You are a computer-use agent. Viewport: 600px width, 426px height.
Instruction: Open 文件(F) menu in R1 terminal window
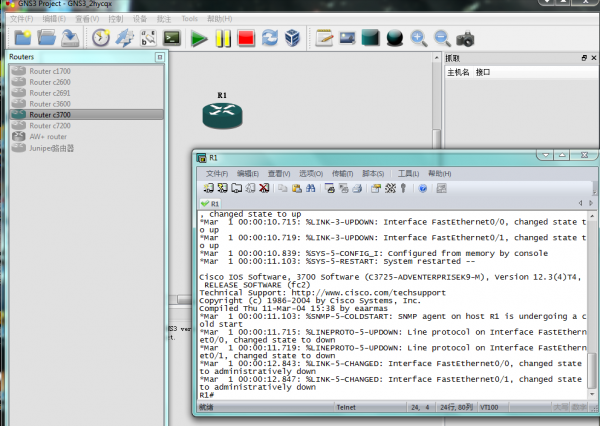pyautogui.click(x=217, y=174)
